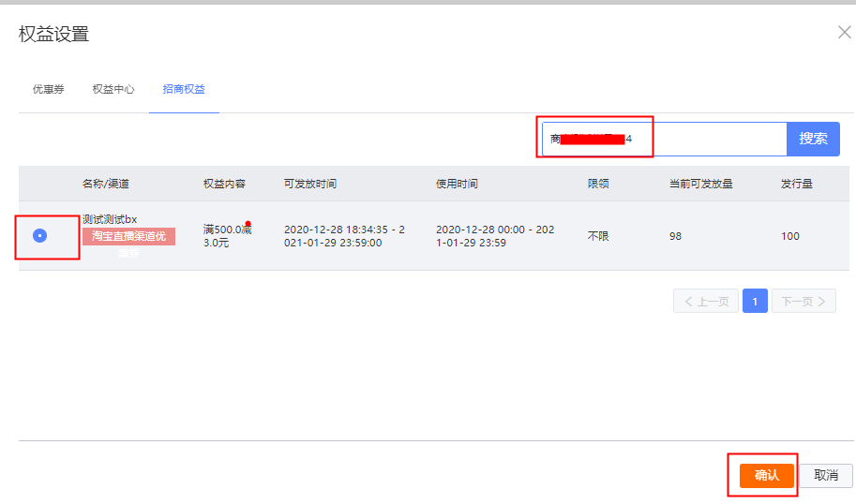Cancel using the 取消 button
Image resolution: width=856 pixels, height=504 pixels.
826,476
